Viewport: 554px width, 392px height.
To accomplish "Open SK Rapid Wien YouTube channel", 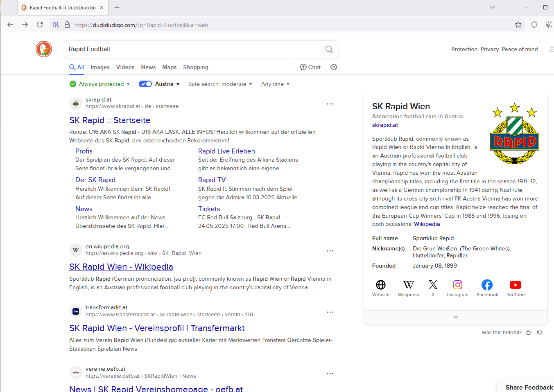I will click(516, 288).
